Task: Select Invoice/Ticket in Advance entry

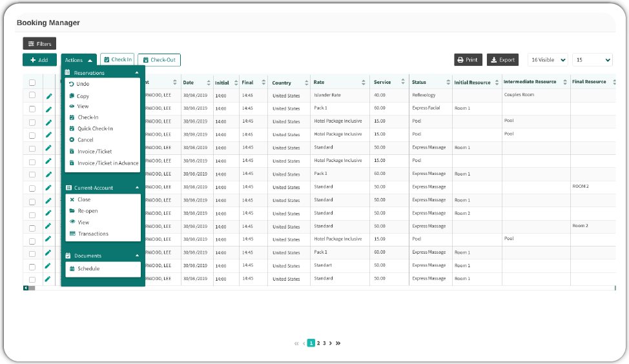Action: tap(103, 163)
